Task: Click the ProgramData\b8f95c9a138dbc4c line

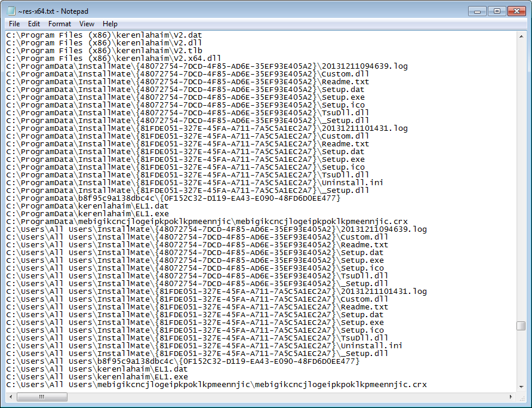Action: pos(173,198)
